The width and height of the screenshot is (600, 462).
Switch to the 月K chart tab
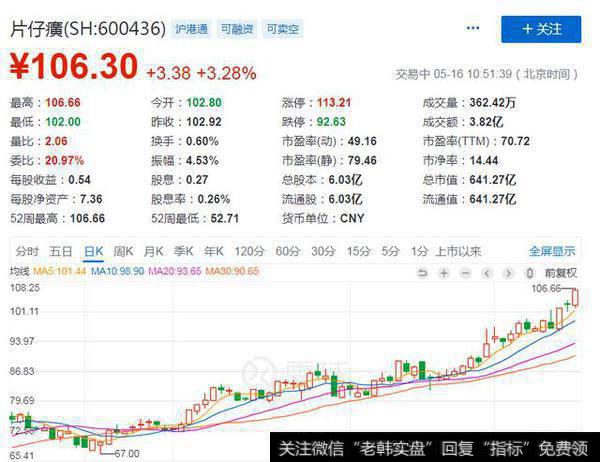[x=153, y=251]
